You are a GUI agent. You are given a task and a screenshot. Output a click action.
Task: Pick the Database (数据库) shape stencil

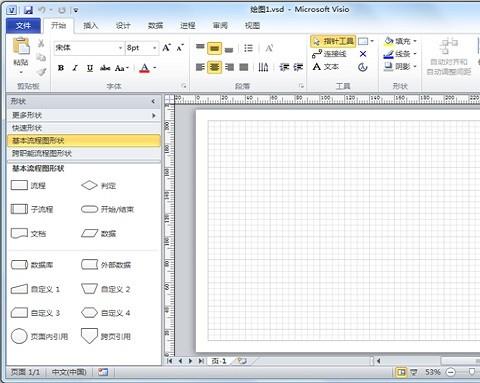(x=32, y=265)
